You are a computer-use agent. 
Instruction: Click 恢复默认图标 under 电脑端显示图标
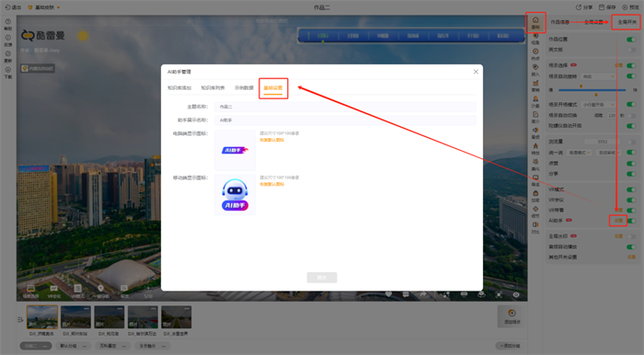272,140
